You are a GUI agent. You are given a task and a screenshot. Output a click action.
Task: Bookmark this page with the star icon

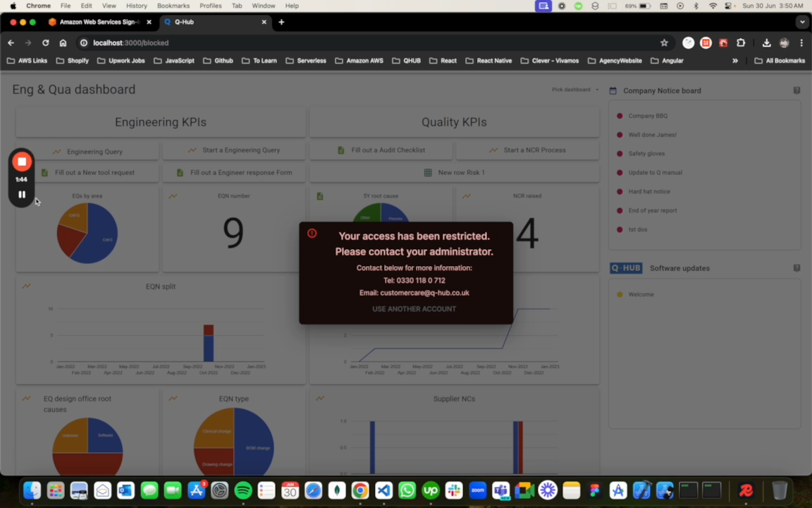point(664,43)
